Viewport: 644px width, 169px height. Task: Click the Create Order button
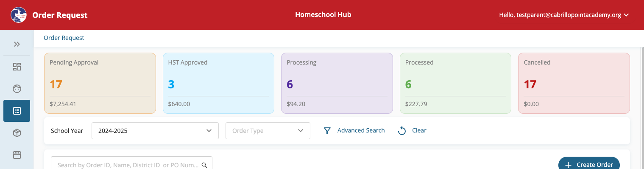589,163
